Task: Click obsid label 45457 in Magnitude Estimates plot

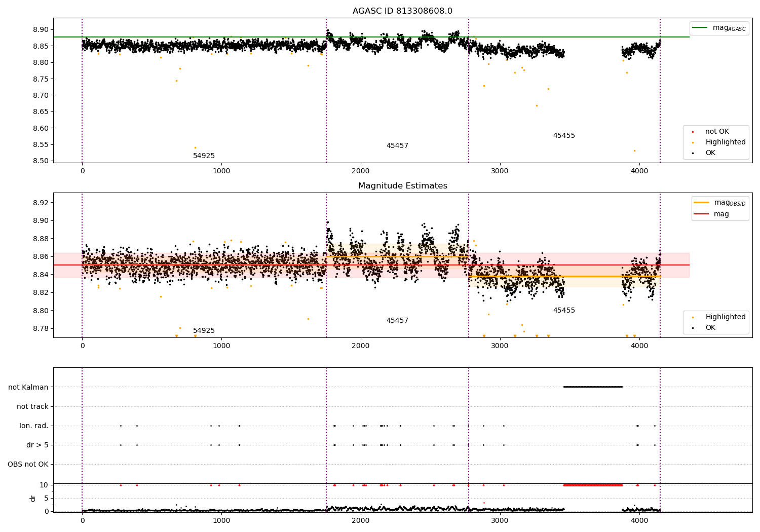Action: click(x=397, y=321)
